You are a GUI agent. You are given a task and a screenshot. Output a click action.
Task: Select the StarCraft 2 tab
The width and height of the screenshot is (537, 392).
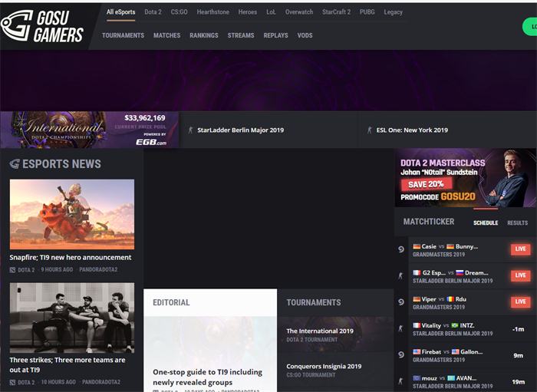pos(336,12)
